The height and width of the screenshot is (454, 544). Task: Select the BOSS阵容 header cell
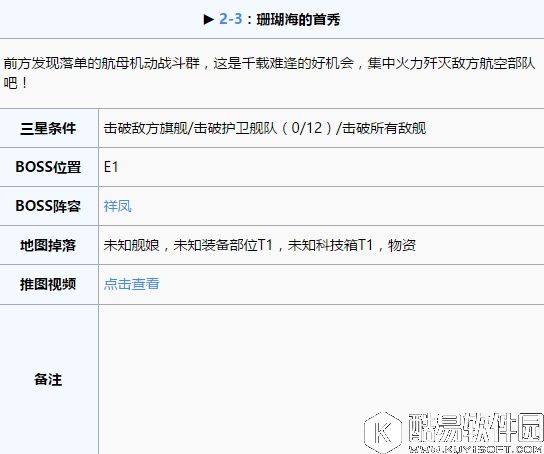point(49,206)
